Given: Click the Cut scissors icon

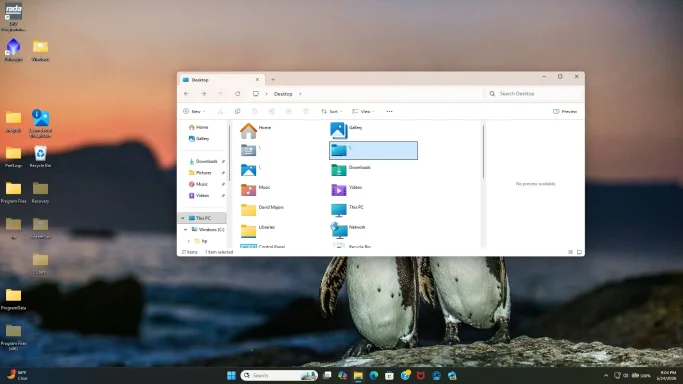Looking at the screenshot, I should click(220, 111).
